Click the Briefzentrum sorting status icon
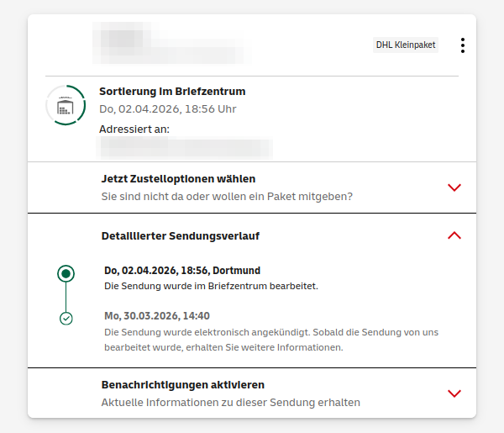Viewport: 504px width, 433px height. tap(66, 105)
